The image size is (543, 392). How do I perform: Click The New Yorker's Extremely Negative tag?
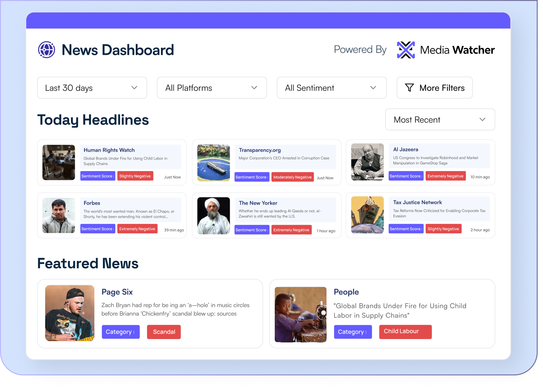[x=291, y=230]
